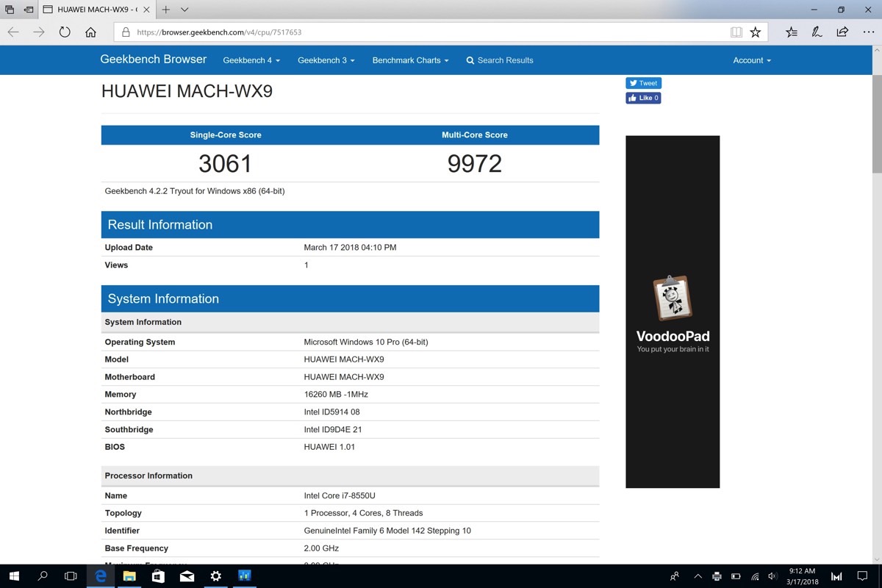This screenshot has width=882, height=588.
Task: Open Search Results in the navbar
Action: tap(500, 60)
